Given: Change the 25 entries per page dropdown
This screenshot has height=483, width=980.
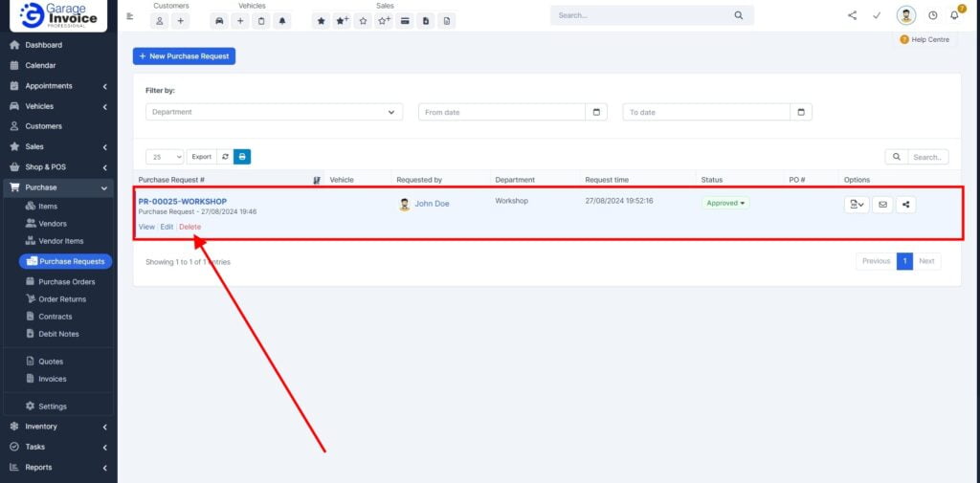Looking at the screenshot, I should (165, 157).
